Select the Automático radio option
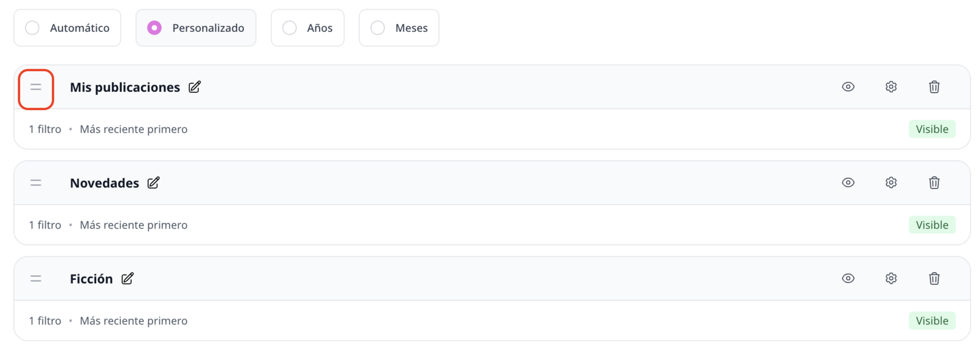The image size is (980, 351). pos(67,28)
